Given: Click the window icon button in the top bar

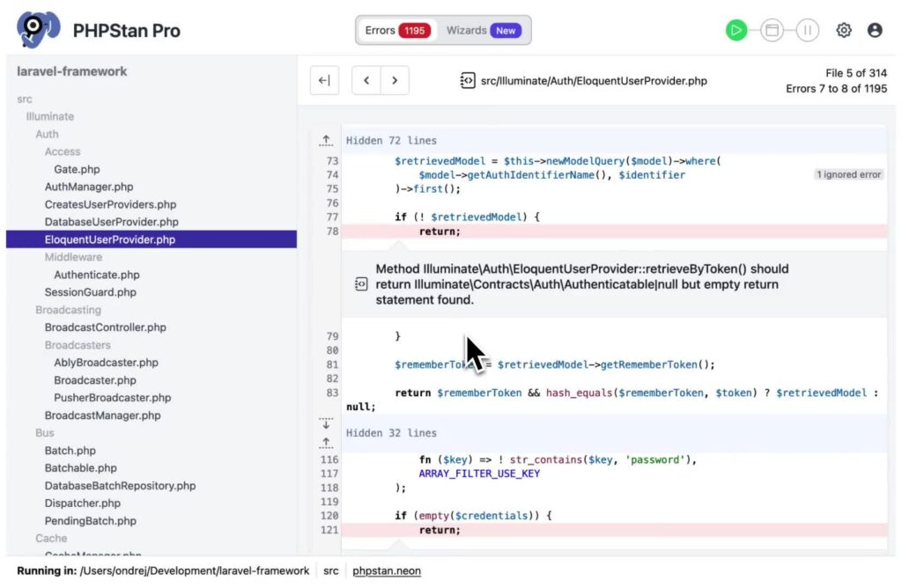Looking at the screenshot, I should pos(772,30).
